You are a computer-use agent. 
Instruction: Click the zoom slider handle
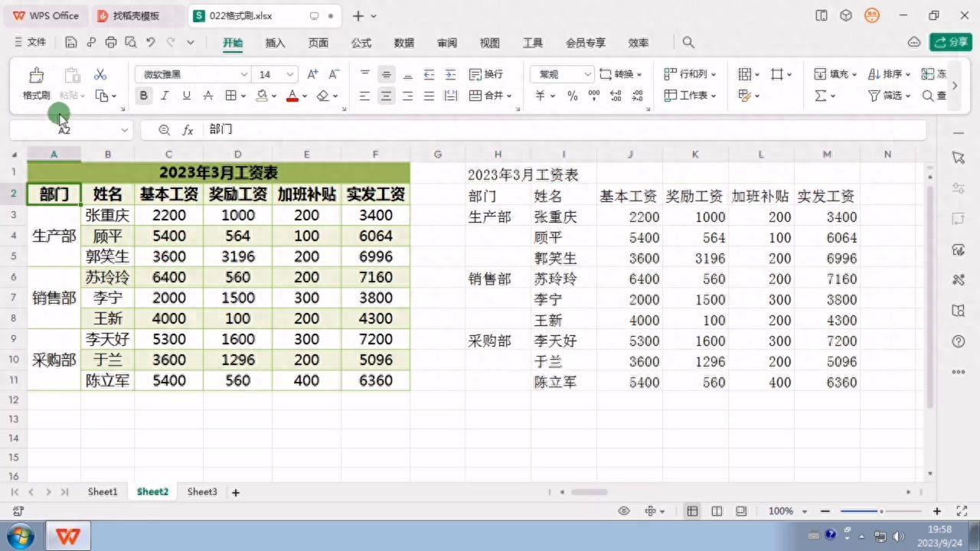(881, 511)
